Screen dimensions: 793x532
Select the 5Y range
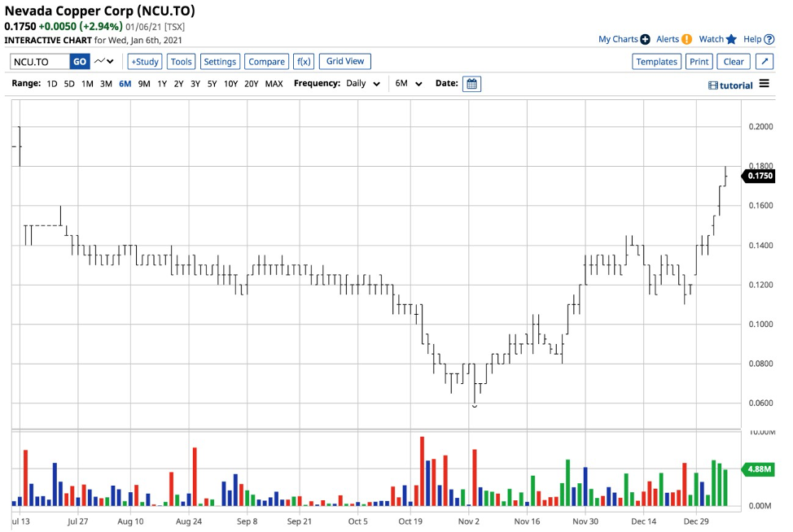point(212,84)
